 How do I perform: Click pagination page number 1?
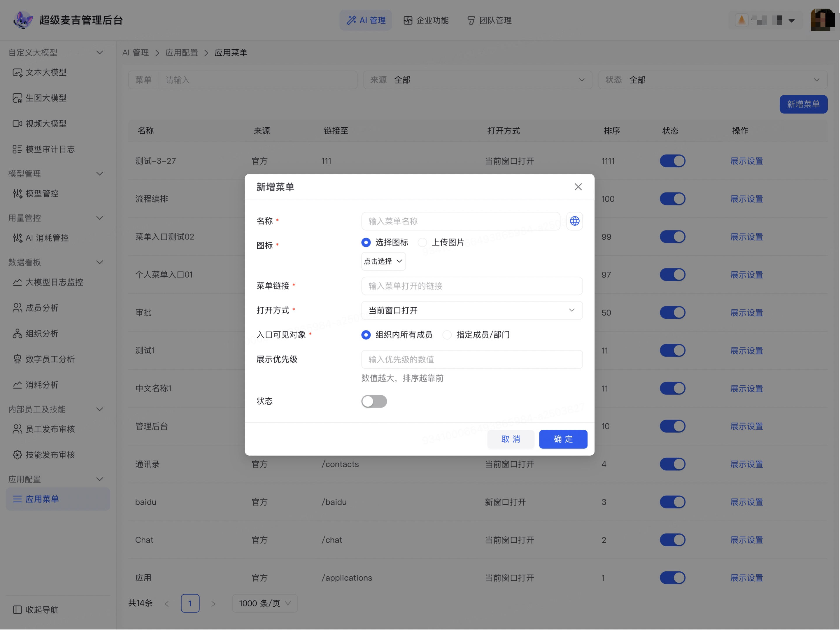click(190, 603)
